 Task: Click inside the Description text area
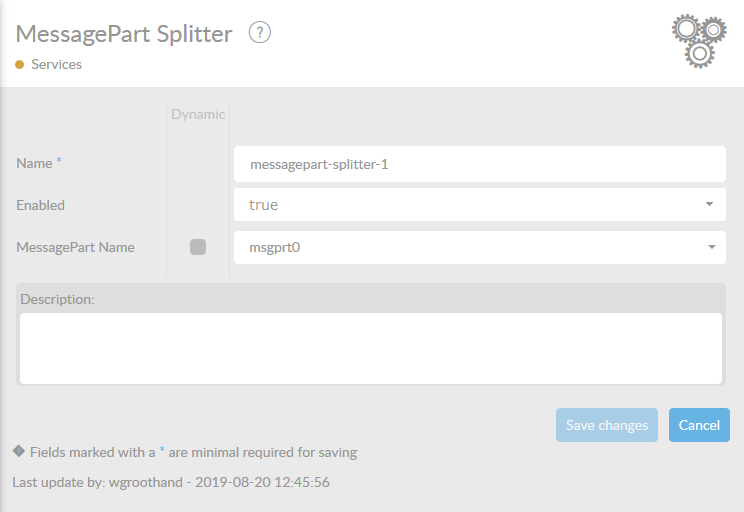click(370, 347)
